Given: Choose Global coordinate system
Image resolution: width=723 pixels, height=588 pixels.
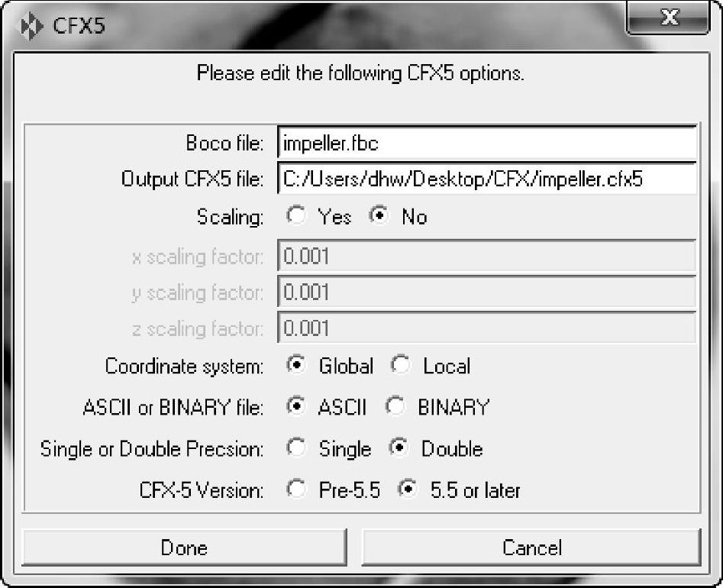Looking at the screenshot, I should pos(296,365).
